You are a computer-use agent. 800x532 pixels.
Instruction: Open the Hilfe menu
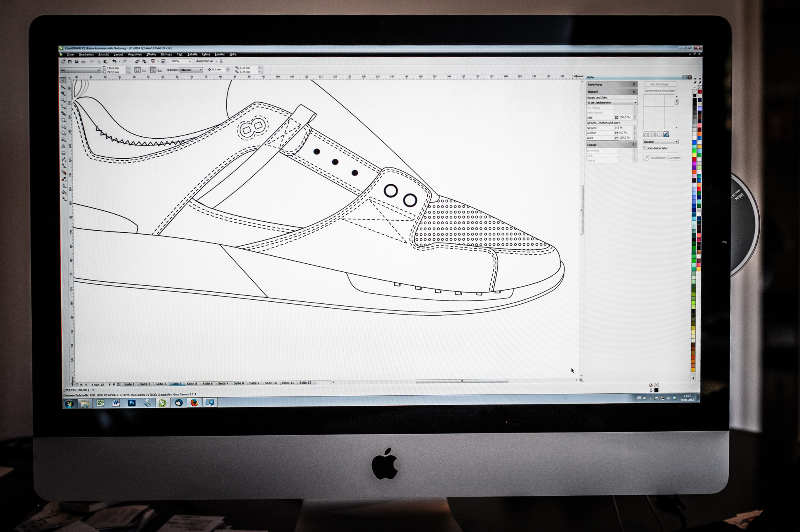tap(233, 54)
